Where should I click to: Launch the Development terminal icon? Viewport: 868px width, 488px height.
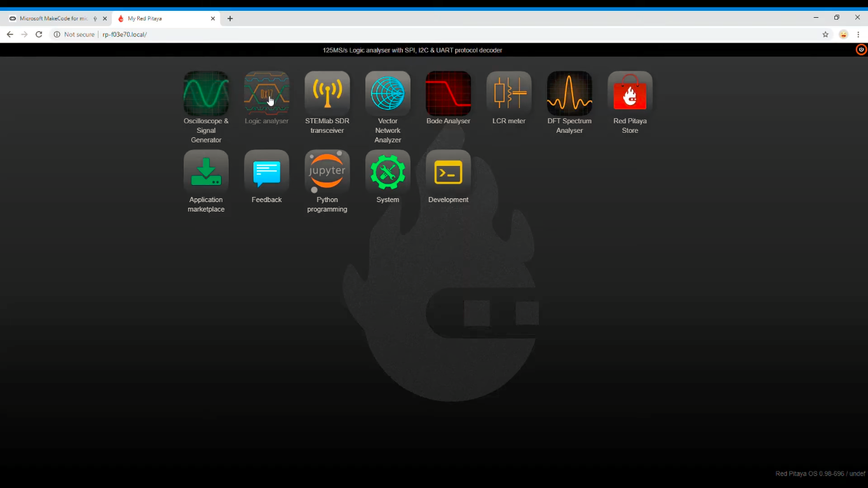tap(448, 172)
